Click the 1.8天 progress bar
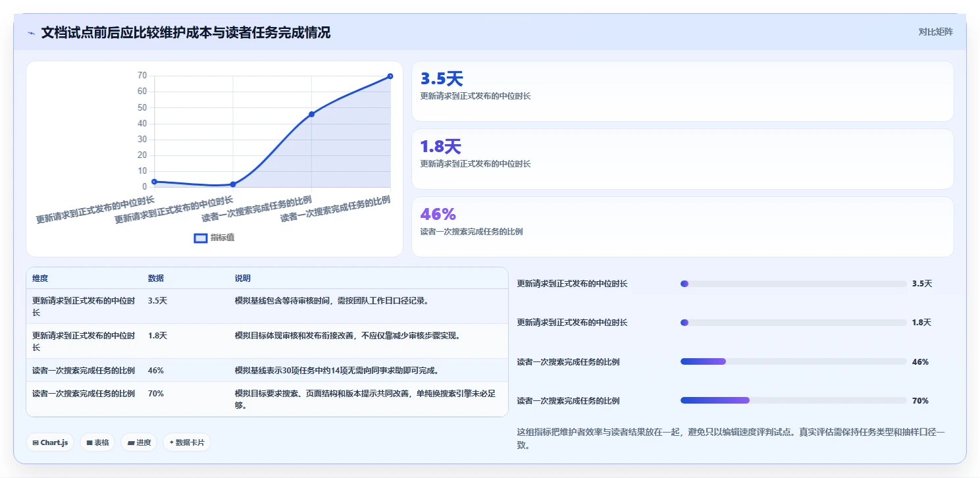The width and height of the screenshot is (980, 478). click(793, 323)
